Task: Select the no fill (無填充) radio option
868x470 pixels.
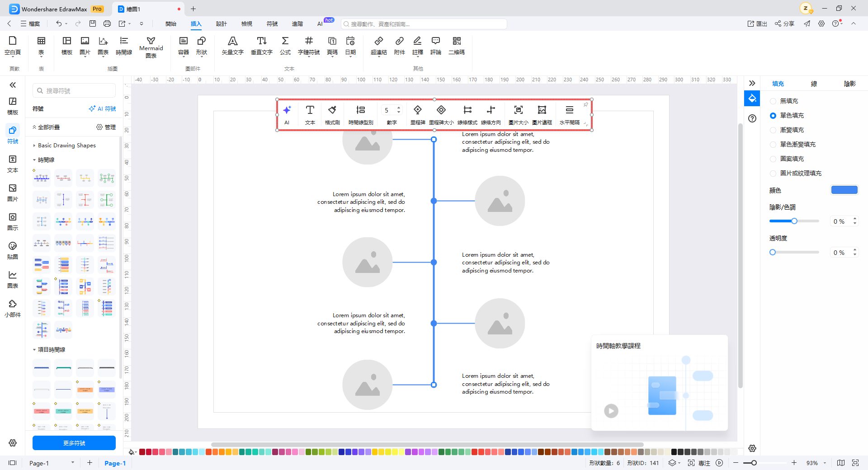Action: click(x=773, y=101)
